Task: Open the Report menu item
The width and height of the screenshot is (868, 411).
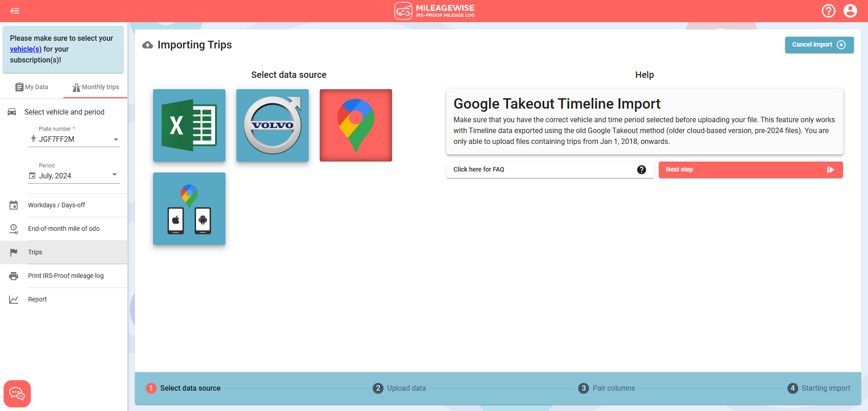Action: click(63, 299)
